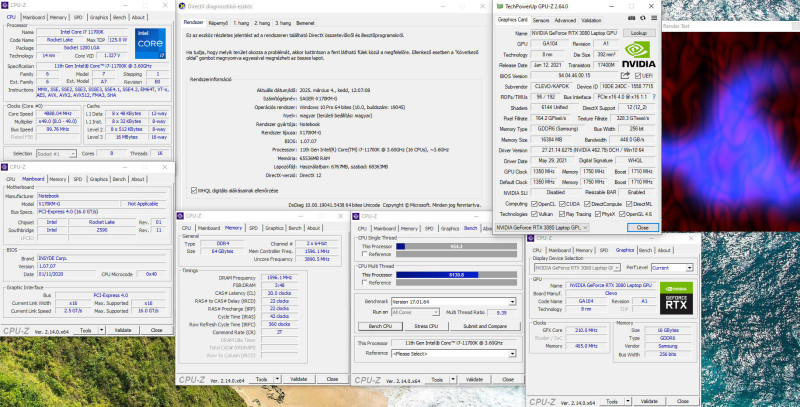This screenshot has width=800, height=407.
Task: Toggle the Ray Tracing checkbox
Action: pos(562,214)
